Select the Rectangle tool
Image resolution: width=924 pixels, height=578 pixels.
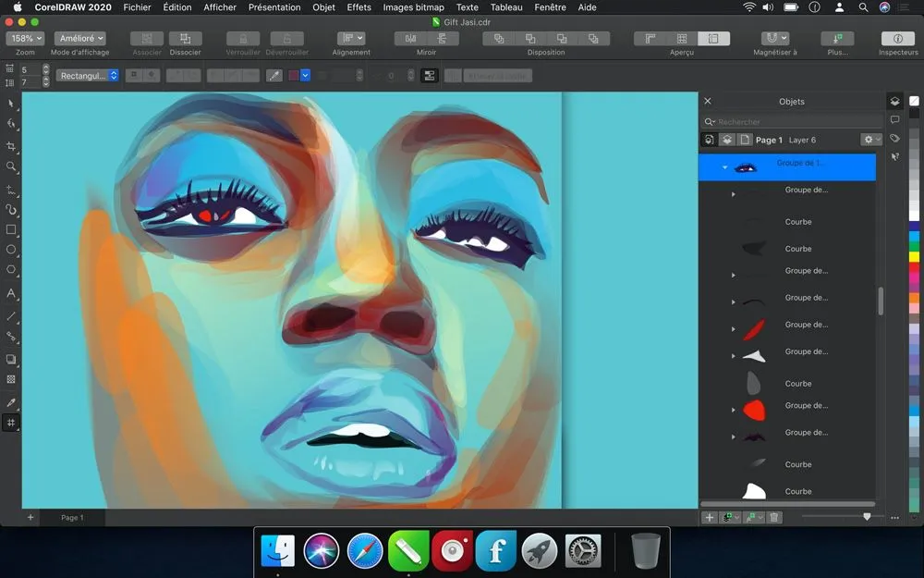tap(11, 229)
